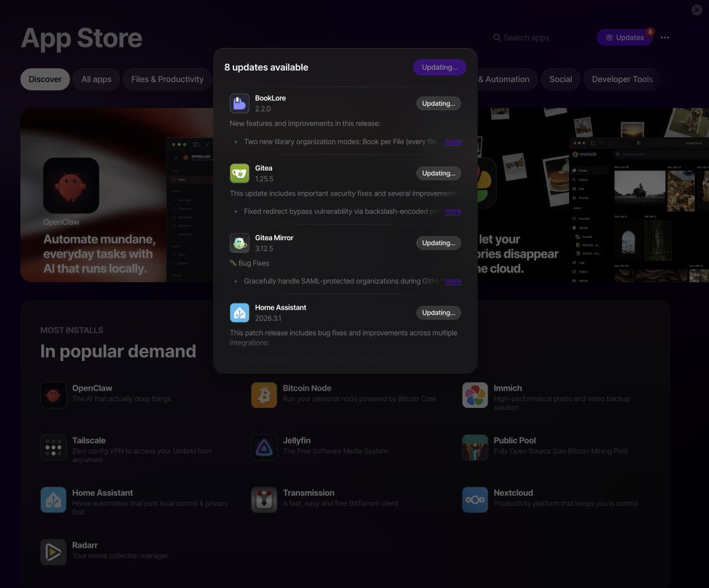Click the Bitcoin Node app title
709x588 pixels.
click(x=307, y=388)
